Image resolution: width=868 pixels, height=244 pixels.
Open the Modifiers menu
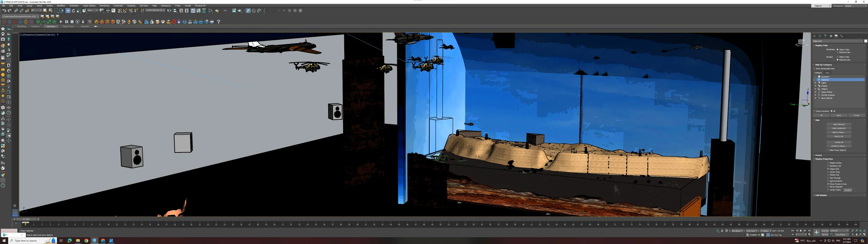[x=61, y=6]
